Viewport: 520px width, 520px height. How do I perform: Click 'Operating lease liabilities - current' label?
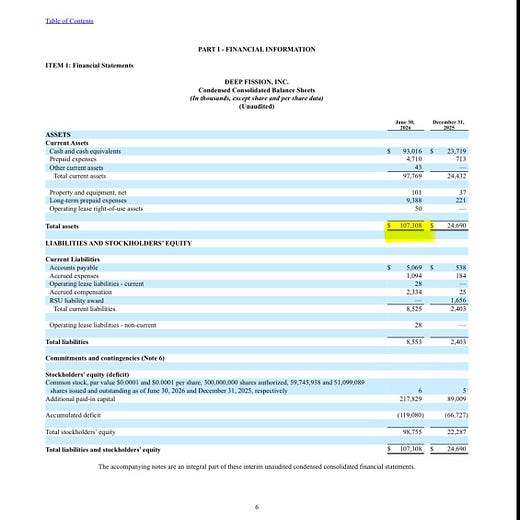(97, 284)
